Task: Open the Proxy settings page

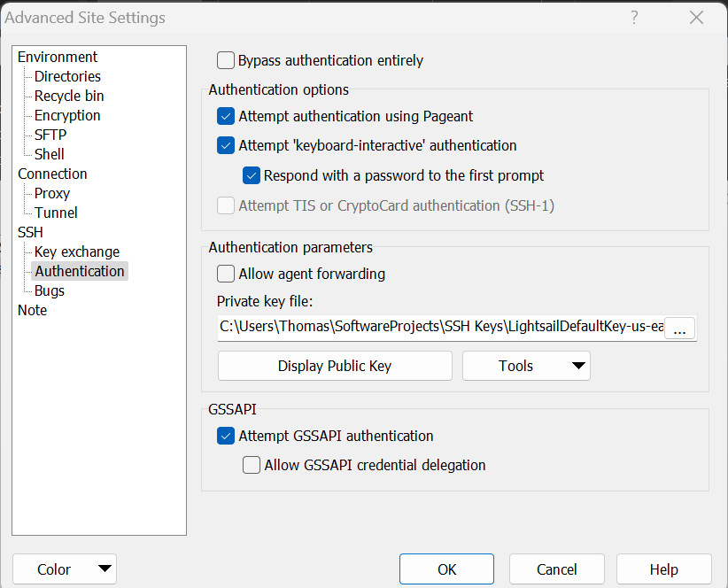Action: [x=51, y=193]
